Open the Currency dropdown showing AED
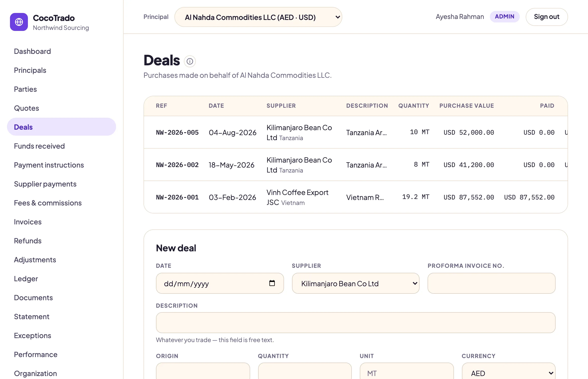 point(509,373)
